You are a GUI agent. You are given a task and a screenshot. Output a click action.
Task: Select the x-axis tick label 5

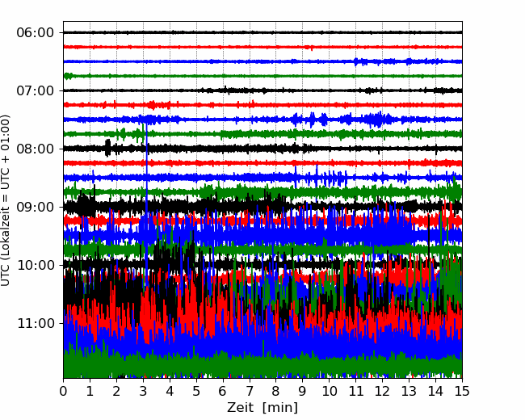point(196,391)
